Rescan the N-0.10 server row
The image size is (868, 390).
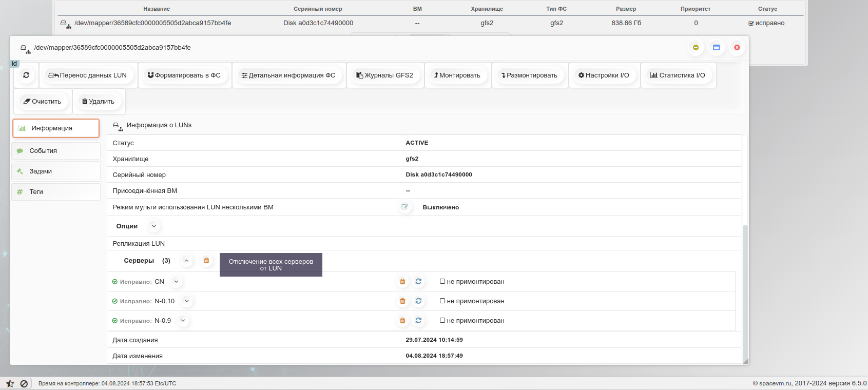pyautogui.click(x=418, y=301)
